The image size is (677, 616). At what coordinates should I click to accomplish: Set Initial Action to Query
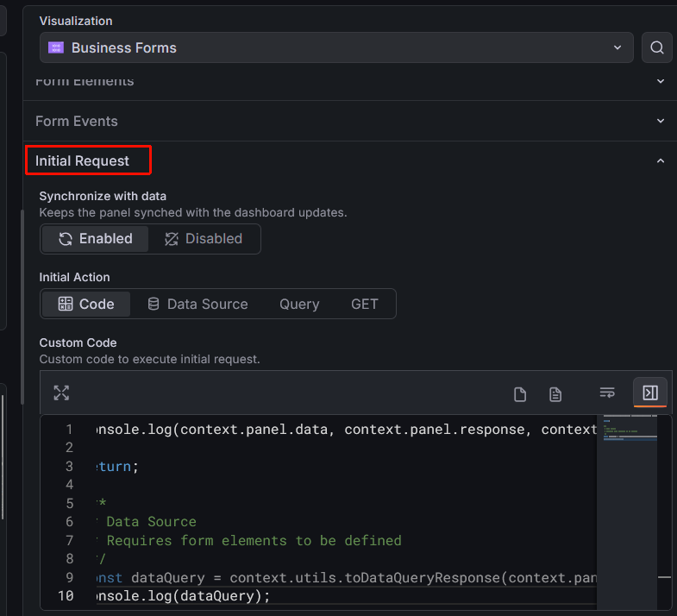click(299, 304)
